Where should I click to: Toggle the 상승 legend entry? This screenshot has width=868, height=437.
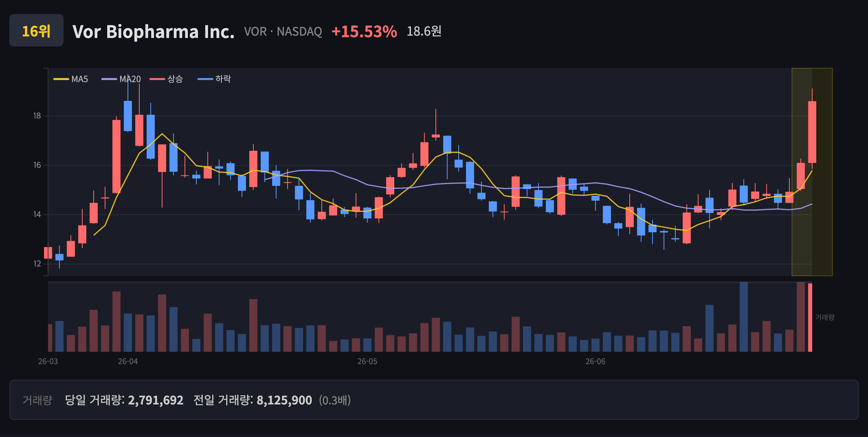(x=166, y=79)
